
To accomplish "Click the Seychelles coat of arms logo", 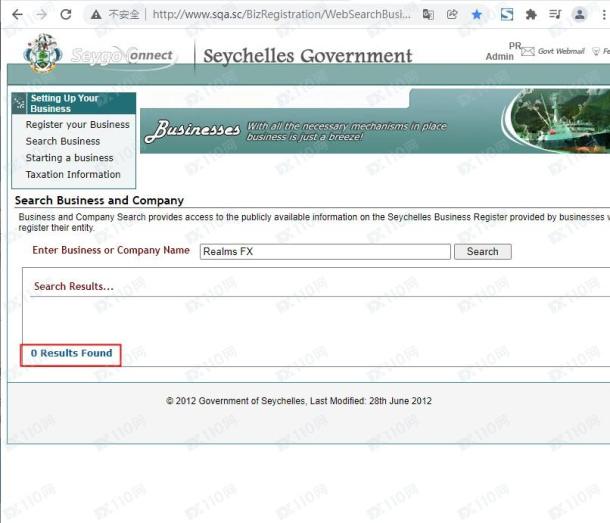I will [43, 54].
